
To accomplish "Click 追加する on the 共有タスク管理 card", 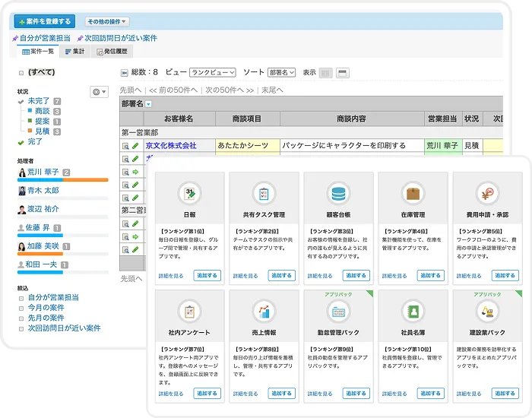I will tap(280, 275).
